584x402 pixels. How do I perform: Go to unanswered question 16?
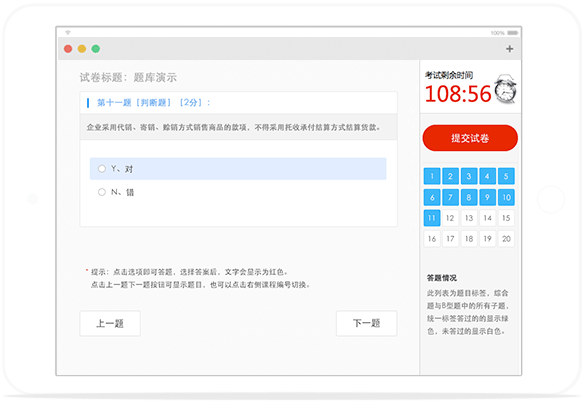(x=432, y=239)
